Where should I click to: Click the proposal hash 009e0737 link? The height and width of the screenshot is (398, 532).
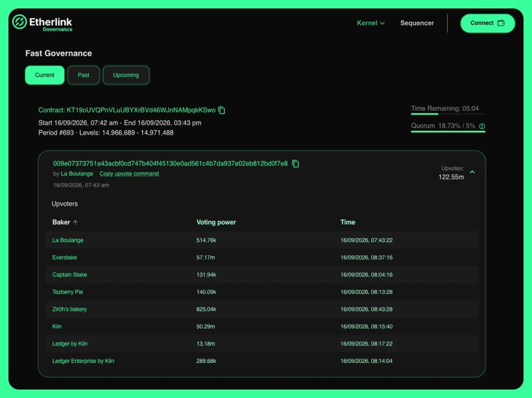[170, 164]
